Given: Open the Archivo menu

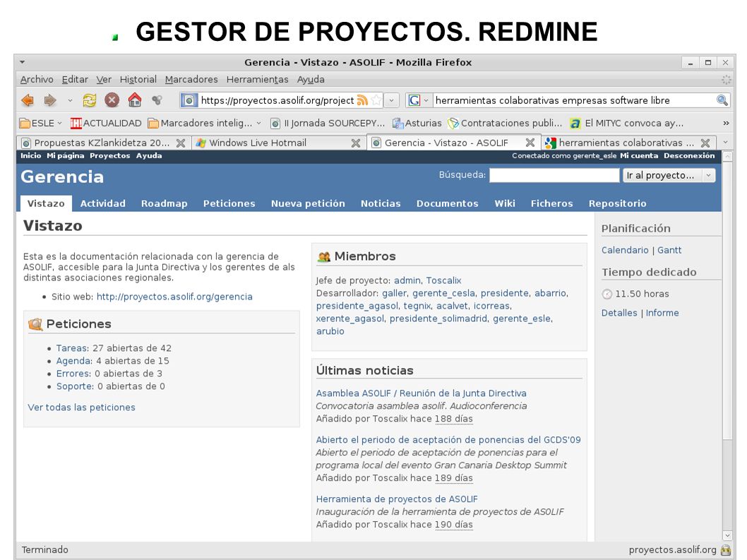Looking at the screenshot, I should point(37,80).
